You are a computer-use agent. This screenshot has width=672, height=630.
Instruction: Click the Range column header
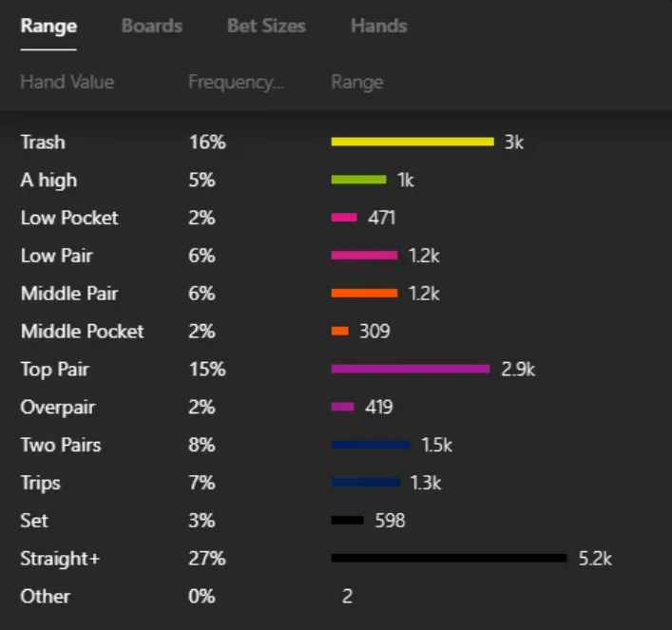[x=356, y=82]
